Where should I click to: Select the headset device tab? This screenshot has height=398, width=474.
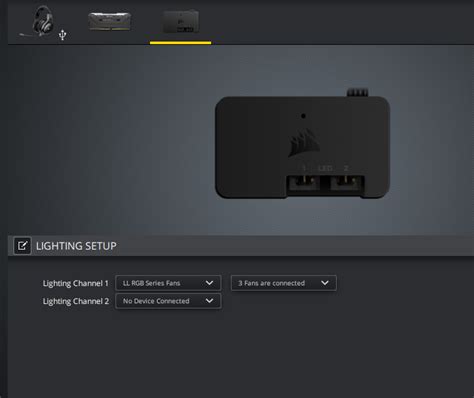coord(42,21)
